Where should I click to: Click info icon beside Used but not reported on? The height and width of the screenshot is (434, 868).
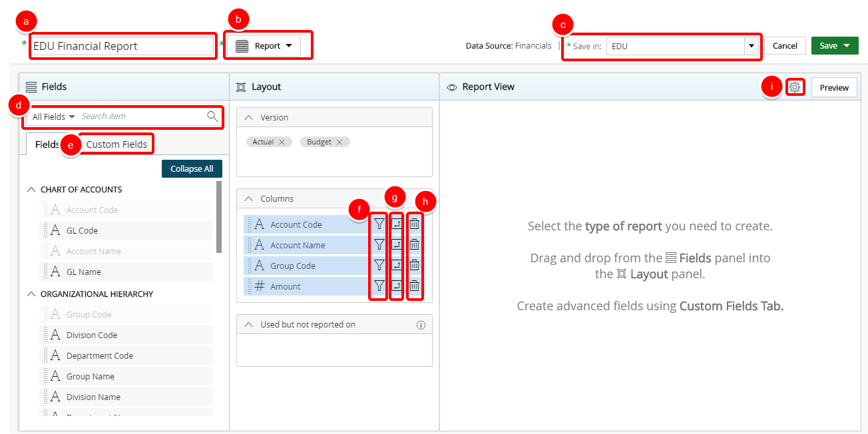421,325
